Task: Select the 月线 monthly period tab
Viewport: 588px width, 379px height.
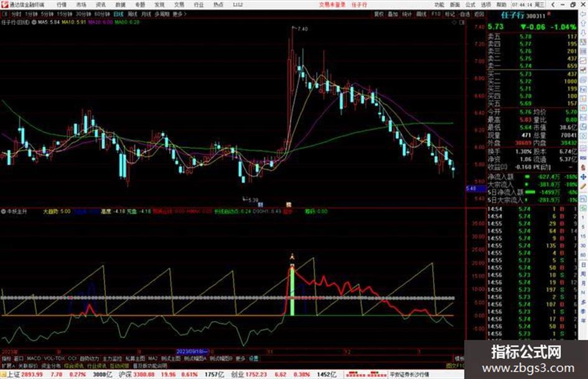Action: (x=146, y=14)
